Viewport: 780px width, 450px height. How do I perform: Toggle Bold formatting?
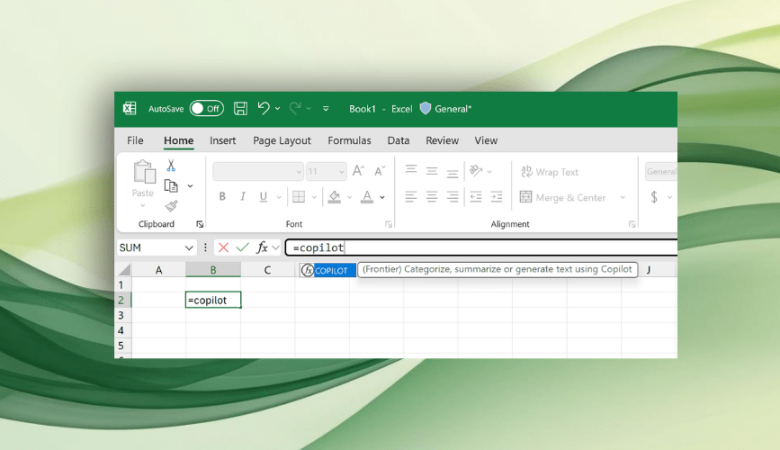[222, 197]
